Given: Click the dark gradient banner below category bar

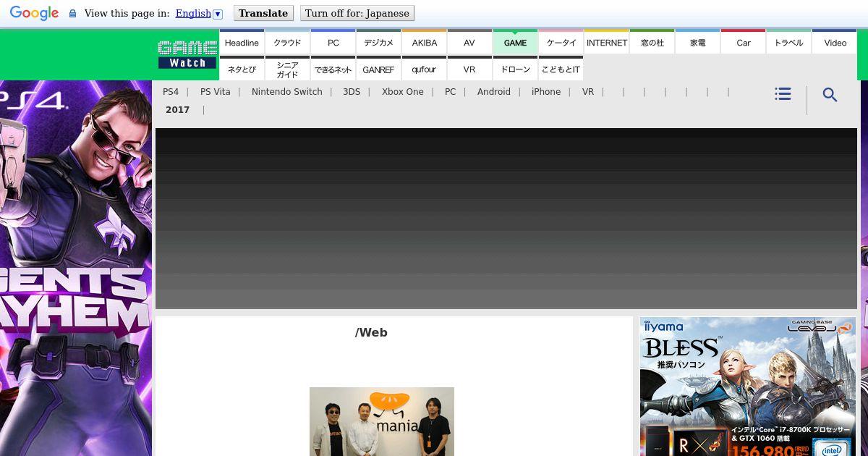Looking at the screenshot, I should click(506, 219).
